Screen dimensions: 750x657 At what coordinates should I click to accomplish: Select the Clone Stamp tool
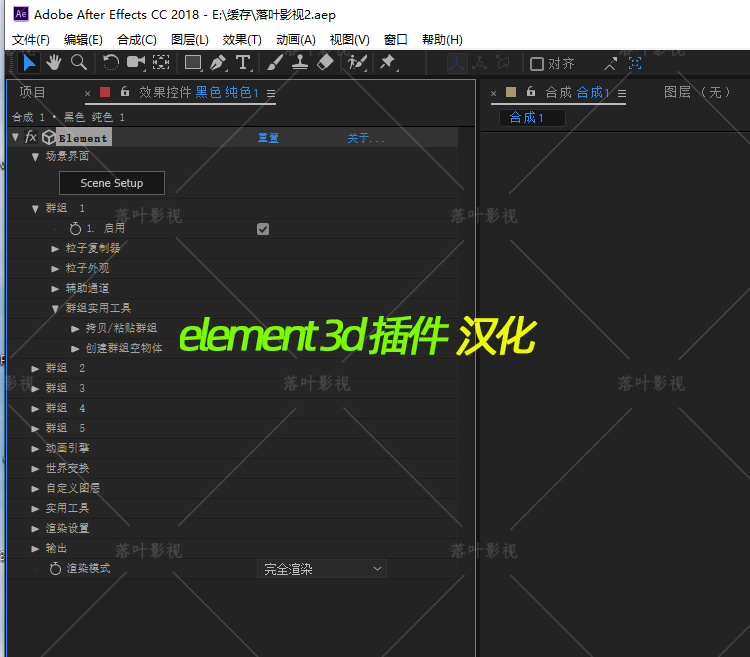pos(300,63)
